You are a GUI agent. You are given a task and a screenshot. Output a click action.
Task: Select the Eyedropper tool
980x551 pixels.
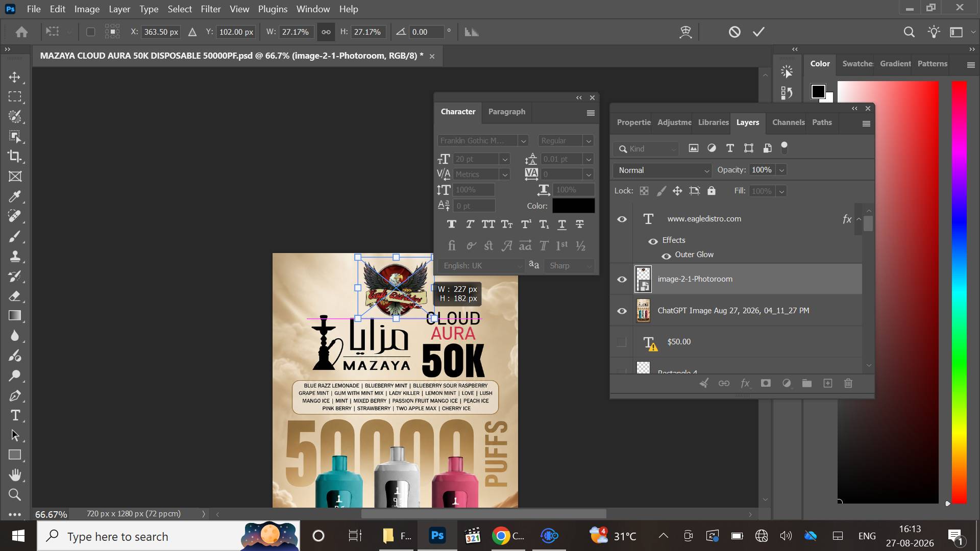(x=15, y=196)
